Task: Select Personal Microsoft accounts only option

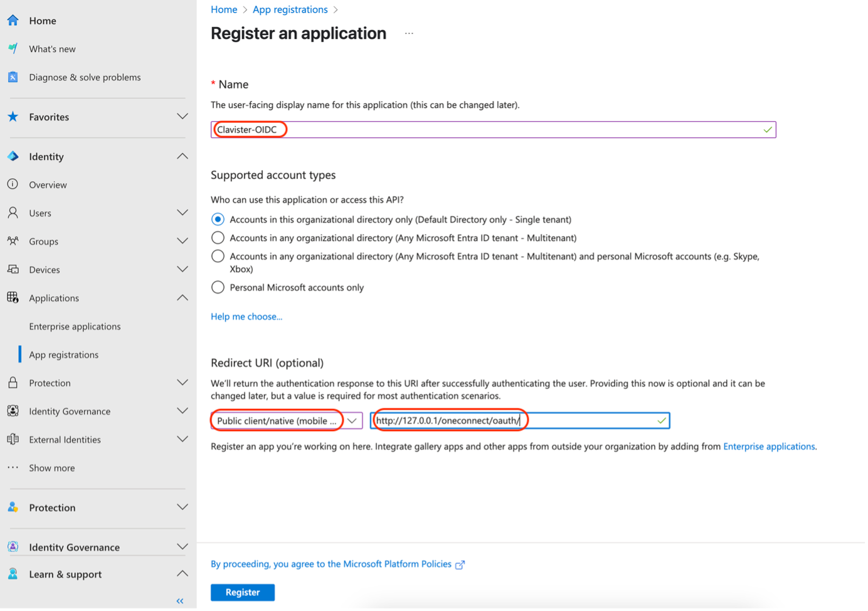Action: coord(218,287)
